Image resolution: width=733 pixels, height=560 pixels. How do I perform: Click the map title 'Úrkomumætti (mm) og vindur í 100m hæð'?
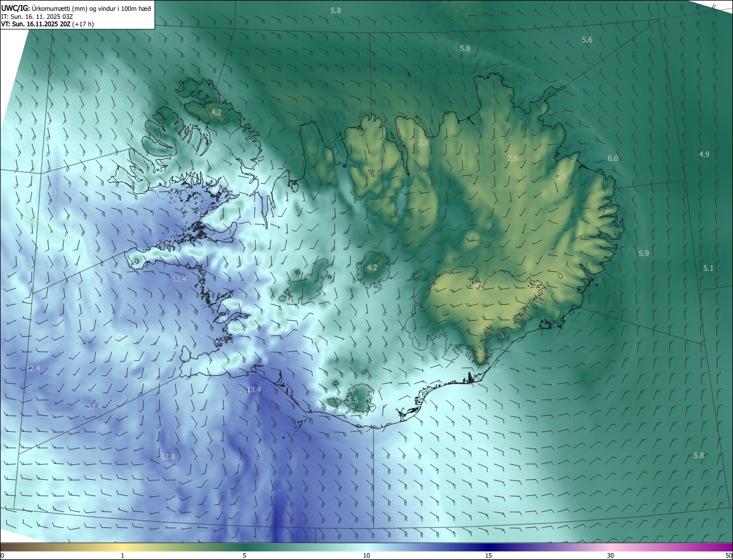point(92,7)
